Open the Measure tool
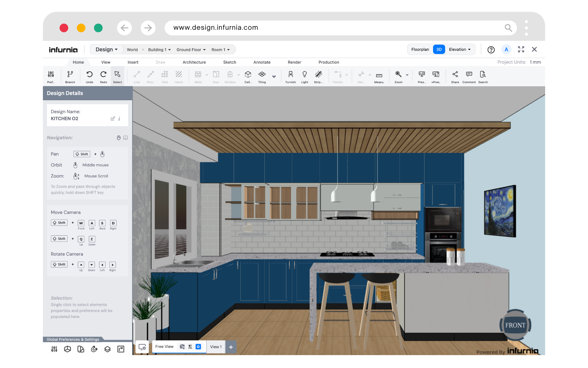This screenshot has width=588, height=368. [379, 75]
